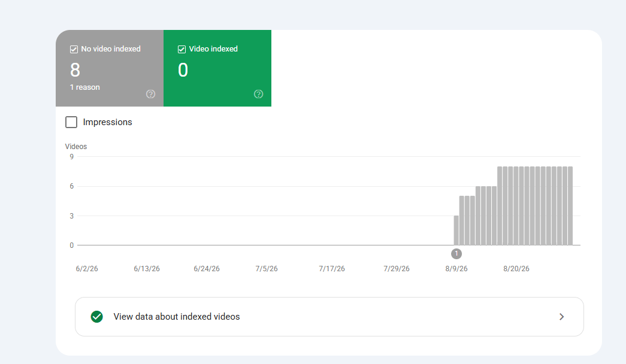
Task: Click the annotation marker 1 below chart
Action: point(456,253)
